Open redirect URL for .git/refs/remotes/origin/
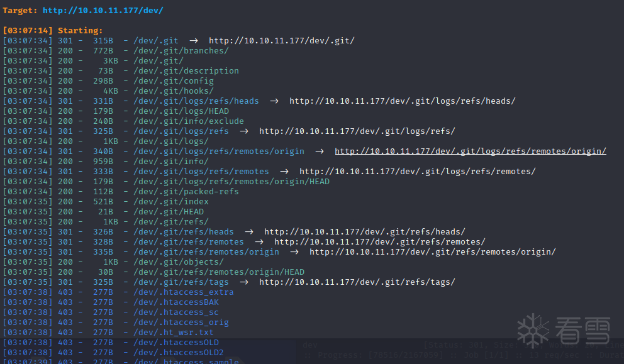 [x=432, y=252]
